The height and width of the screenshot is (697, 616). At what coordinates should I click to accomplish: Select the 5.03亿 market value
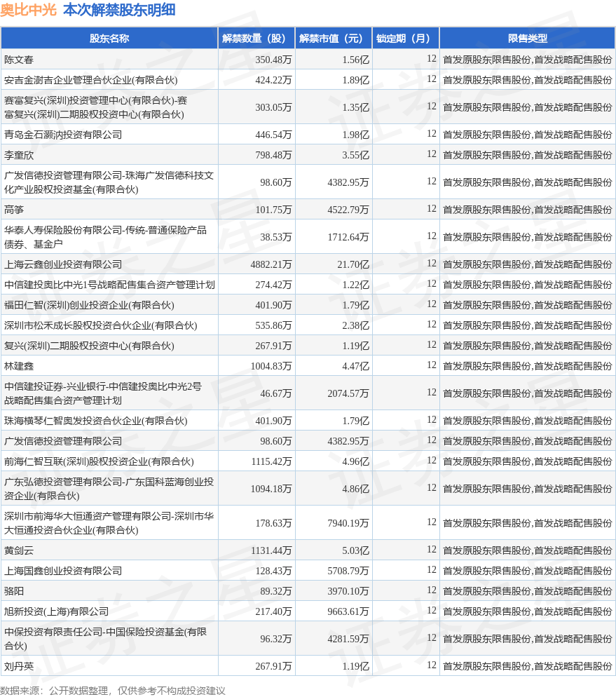(356, 550)
